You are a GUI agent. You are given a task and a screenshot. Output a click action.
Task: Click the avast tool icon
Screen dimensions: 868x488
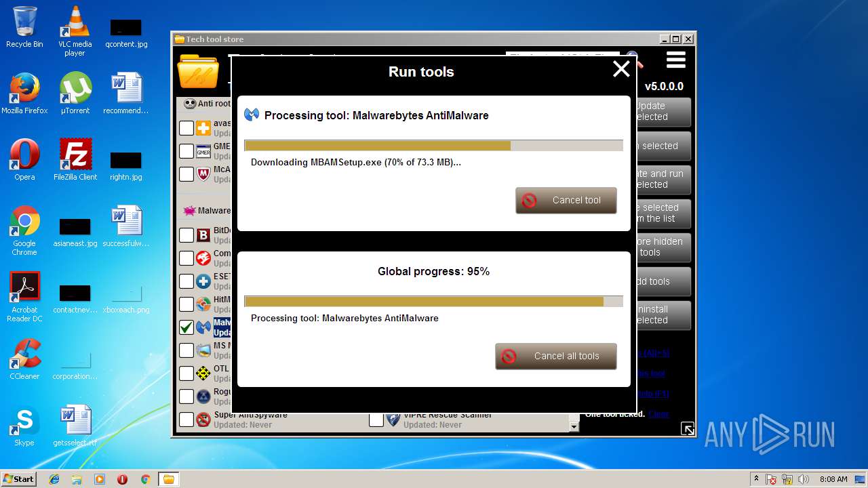203,128
